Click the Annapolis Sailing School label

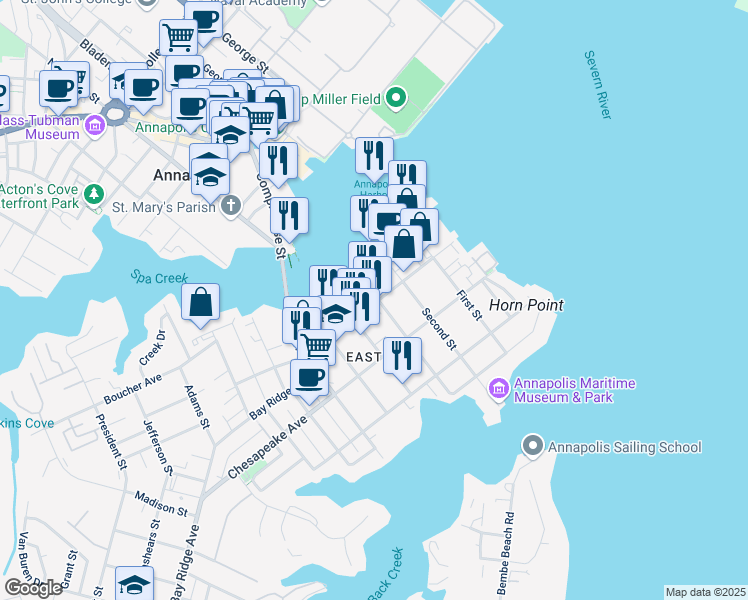tap(624, 447)
